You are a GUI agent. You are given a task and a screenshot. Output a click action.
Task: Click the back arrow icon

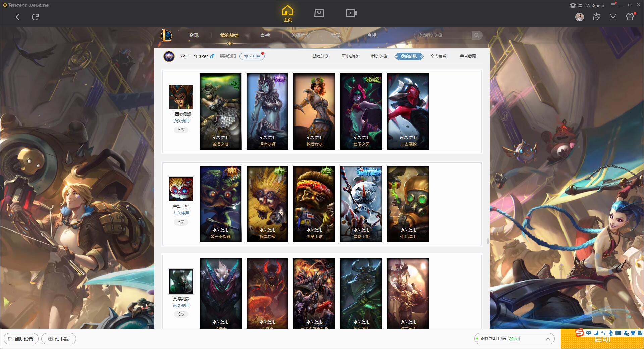tap(18, 17)
